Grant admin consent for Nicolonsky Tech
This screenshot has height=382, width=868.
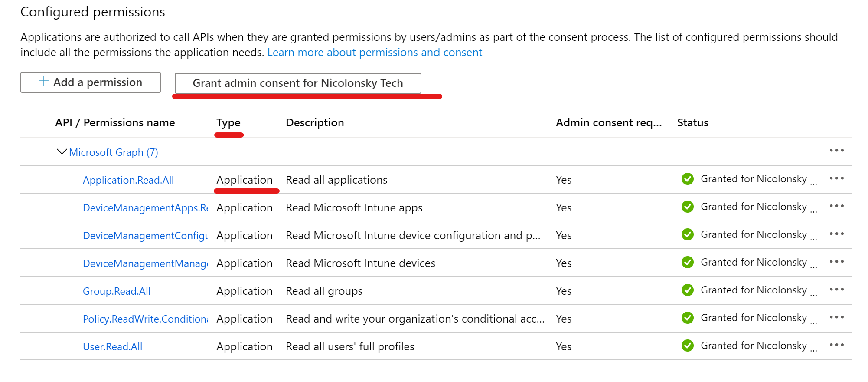pos(298,83)
